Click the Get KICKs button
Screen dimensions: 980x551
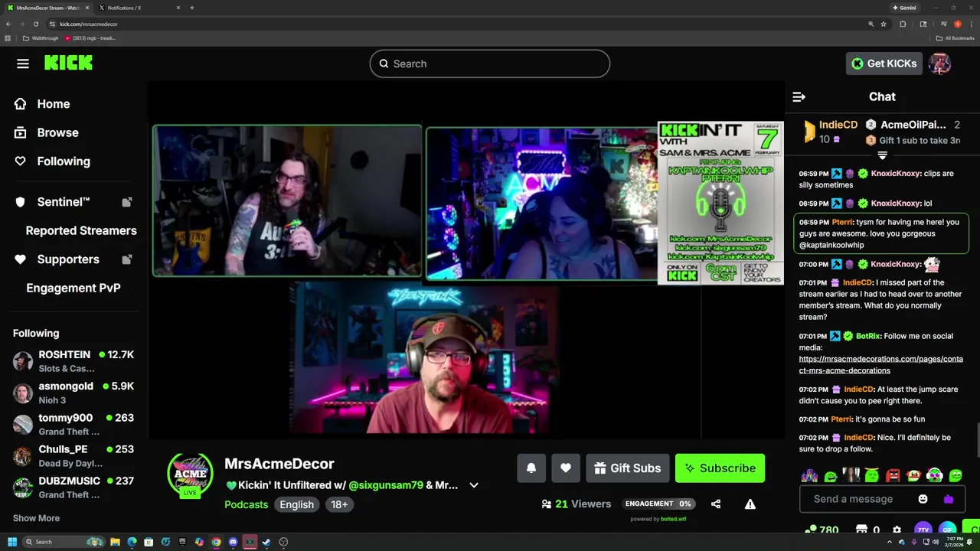tap(884, 64)
